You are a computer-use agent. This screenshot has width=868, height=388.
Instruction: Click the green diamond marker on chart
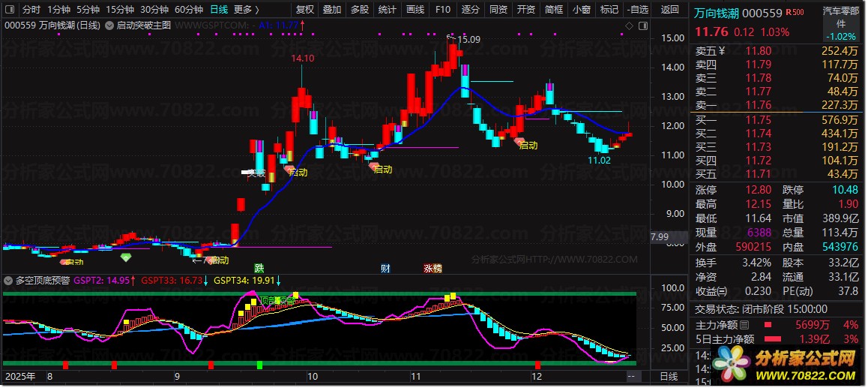point(125,257)
